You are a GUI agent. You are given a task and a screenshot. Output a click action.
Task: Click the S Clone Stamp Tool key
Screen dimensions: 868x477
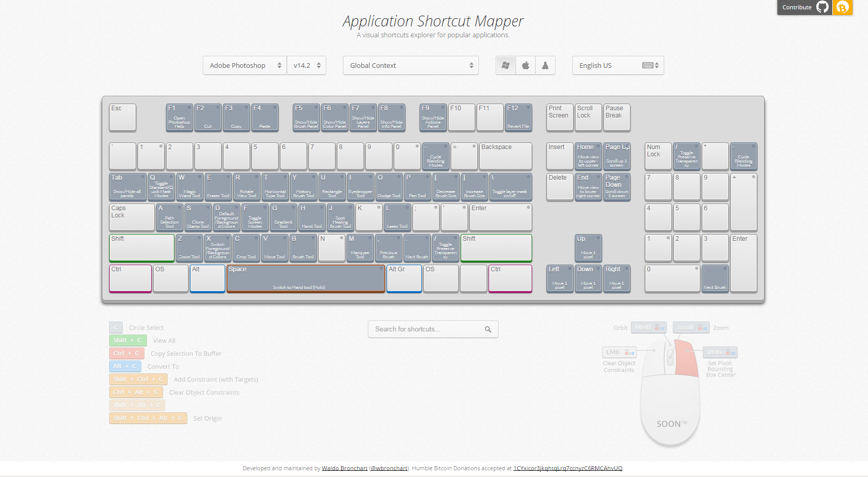coord(198,218)
